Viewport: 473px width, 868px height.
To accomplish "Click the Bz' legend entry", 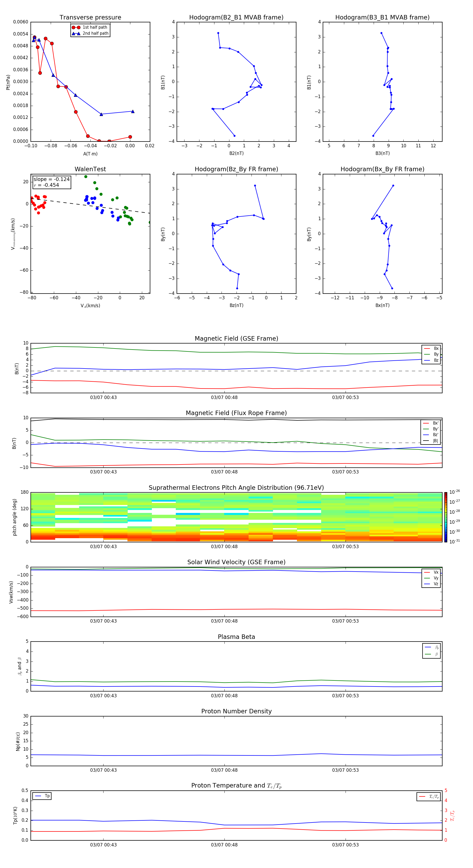I will 431,435.
